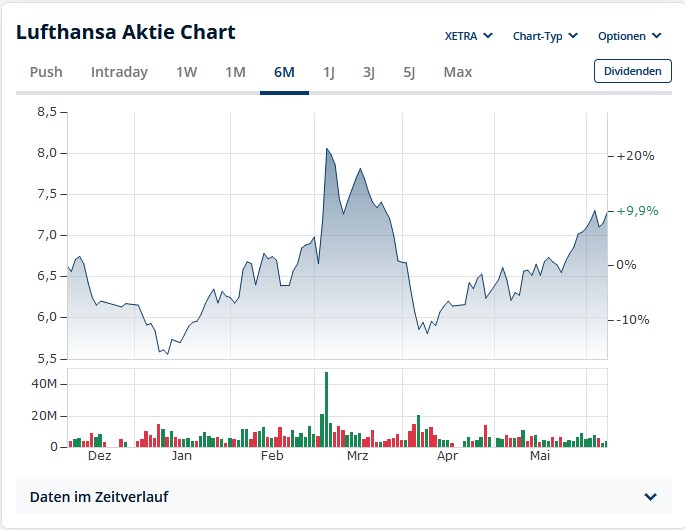Click the tallest green volume bar

[x=327, y=410]
